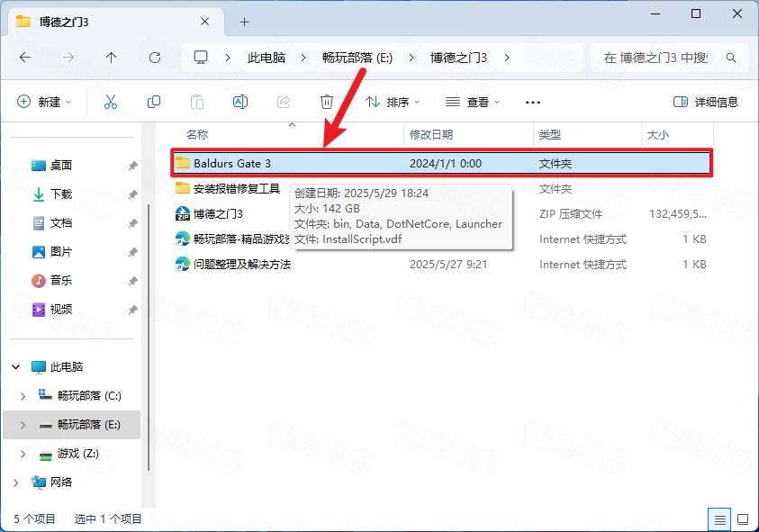Expand chevron after 此电脑 in address bar
The image size is (759, 532).
(303, 59)
